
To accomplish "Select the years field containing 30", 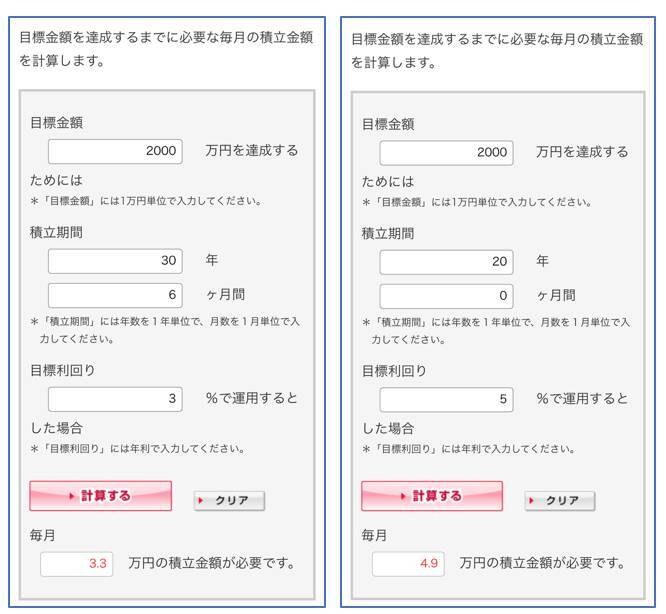I will pos(115,261).
